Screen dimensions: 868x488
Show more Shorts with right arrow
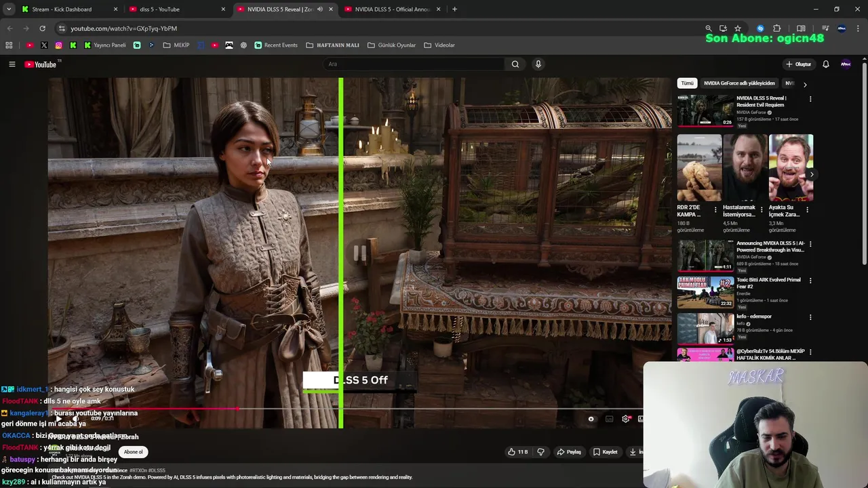coord(812,175)
